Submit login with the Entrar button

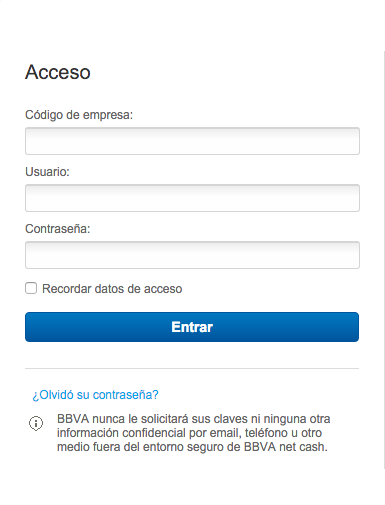point(192,327)
